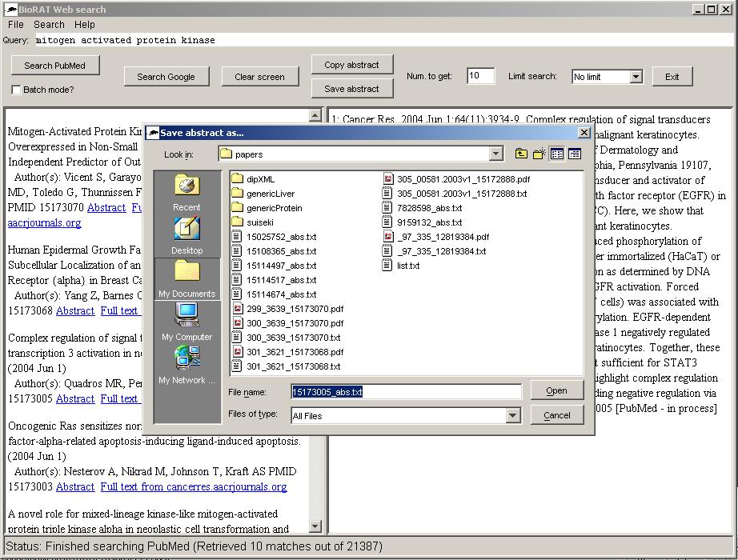Enable the Batch mode checkbox
738x560 pixels.
[16, 90]
